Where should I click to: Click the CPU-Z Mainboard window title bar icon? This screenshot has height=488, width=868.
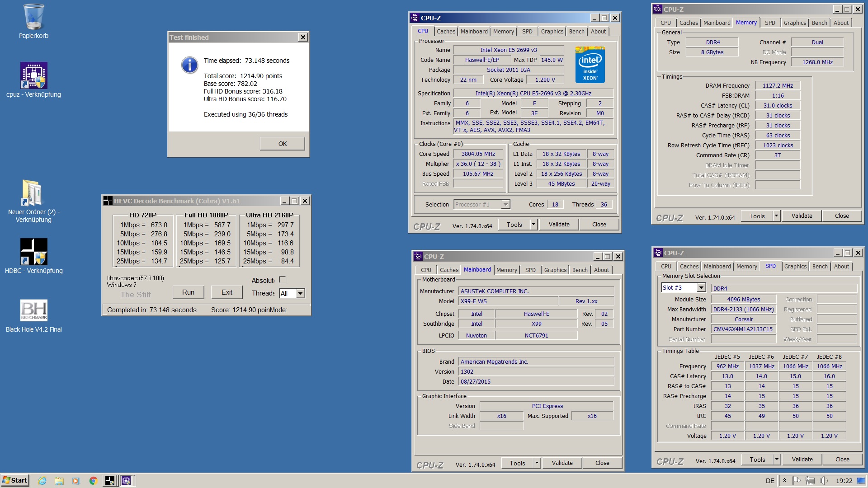coord(418,256)
